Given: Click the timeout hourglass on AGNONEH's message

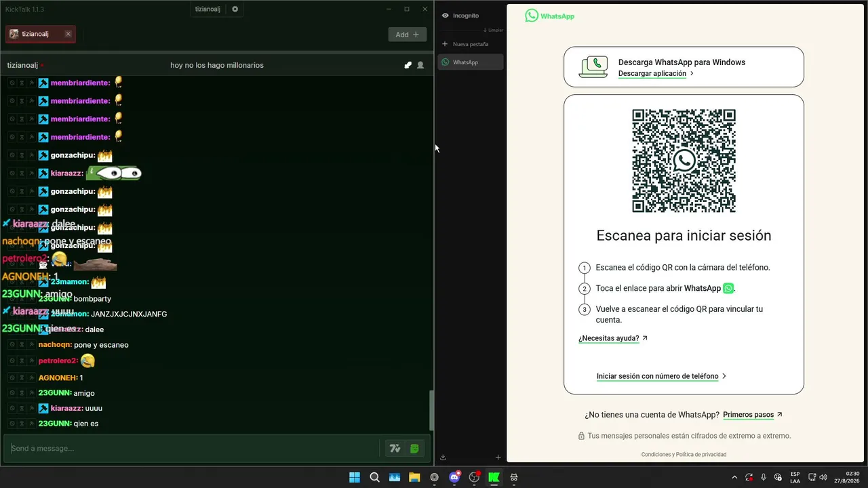Looking at the screenshot, I should coord(21,378).
